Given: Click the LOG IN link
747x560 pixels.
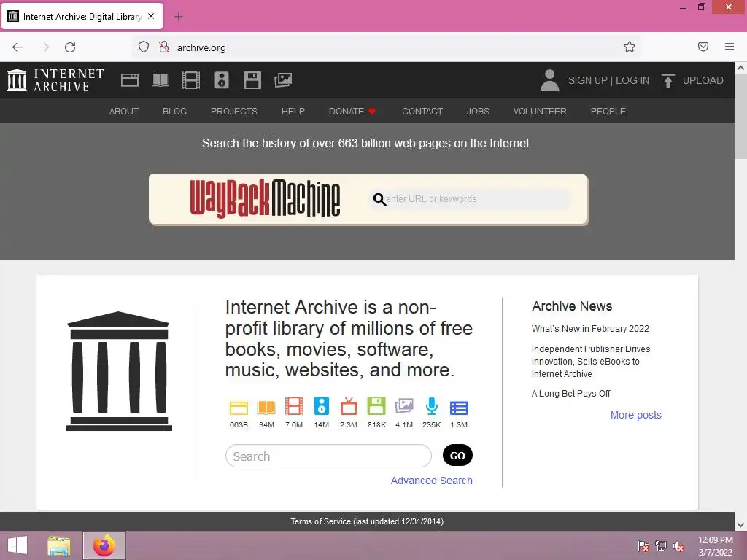Looking at the screenshot, I should [632, 80].
